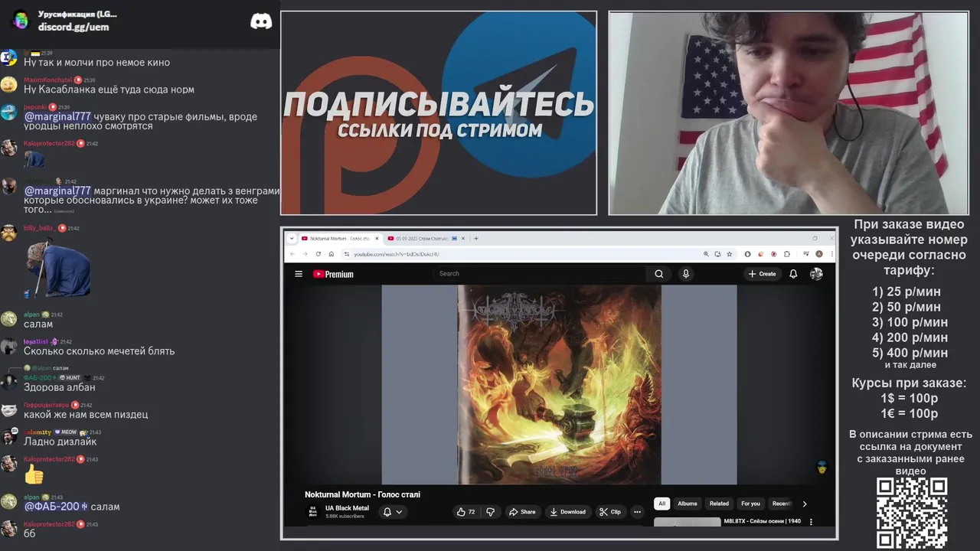Select the Albums filter chip

tap(688, 504)
